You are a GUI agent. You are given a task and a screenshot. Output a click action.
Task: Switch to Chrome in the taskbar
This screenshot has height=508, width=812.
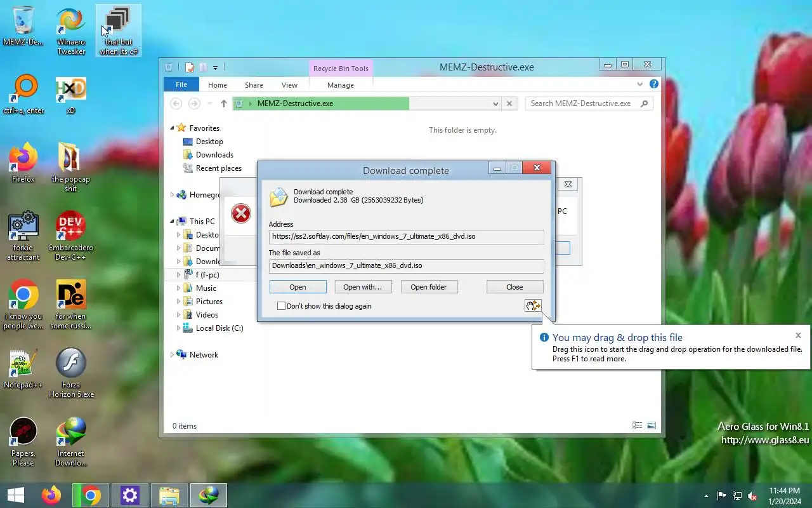tap(91, 495)
